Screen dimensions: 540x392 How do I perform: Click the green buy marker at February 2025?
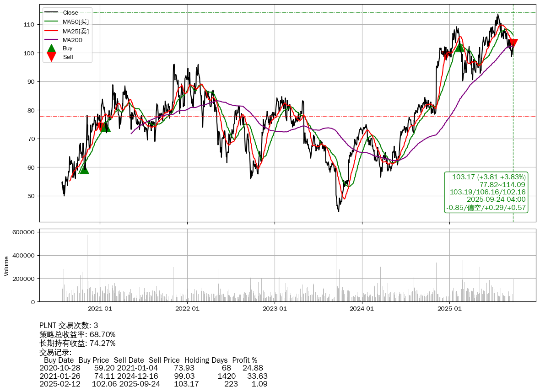(460, 47)
